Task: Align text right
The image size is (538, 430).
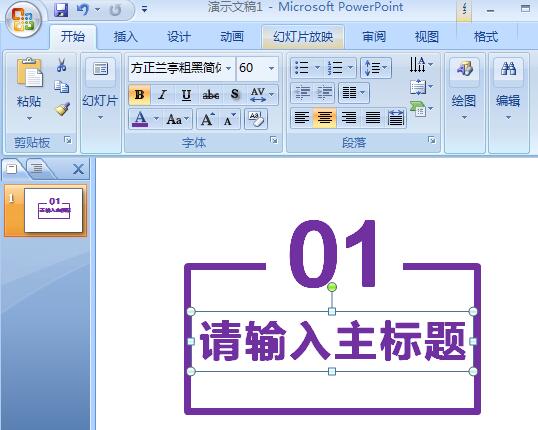Action: tap(349, 118)
